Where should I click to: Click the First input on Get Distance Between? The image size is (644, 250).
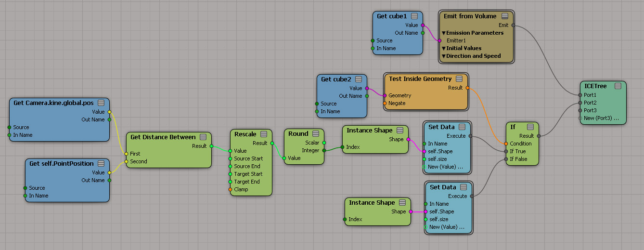[x=127, y=154]
